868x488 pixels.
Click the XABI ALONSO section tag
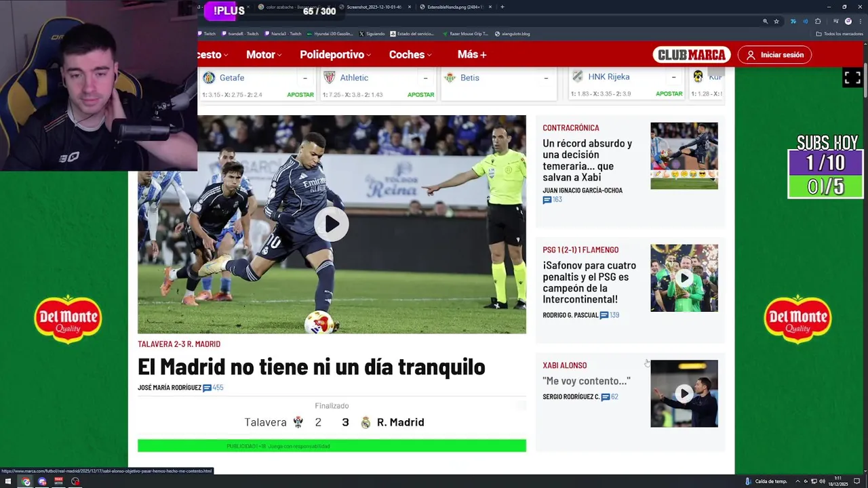point(565,365)
